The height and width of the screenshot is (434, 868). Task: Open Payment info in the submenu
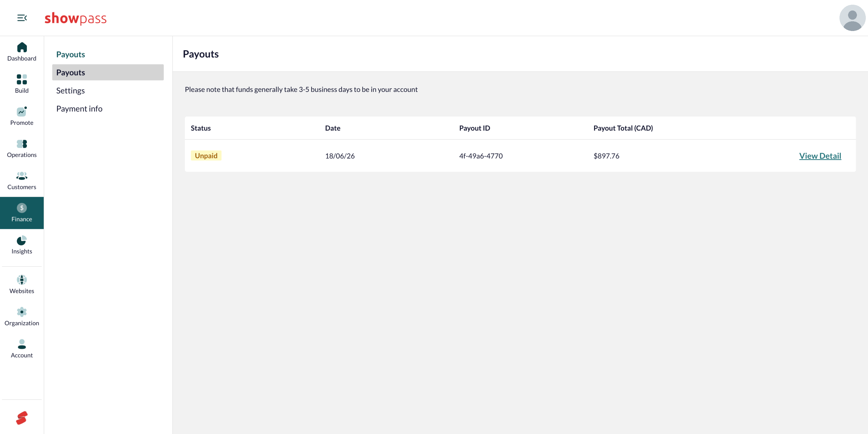[x=108, y=108]
